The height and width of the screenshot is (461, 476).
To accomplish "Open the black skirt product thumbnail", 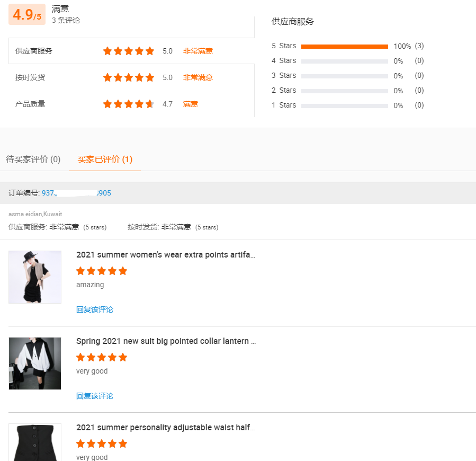I will tap(35, 442).
